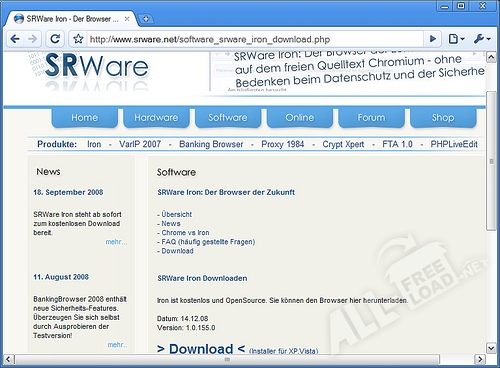Screen dimensions: 500x368
Task: Click the Go arrow beside address bar
Action: coord(433,39)
